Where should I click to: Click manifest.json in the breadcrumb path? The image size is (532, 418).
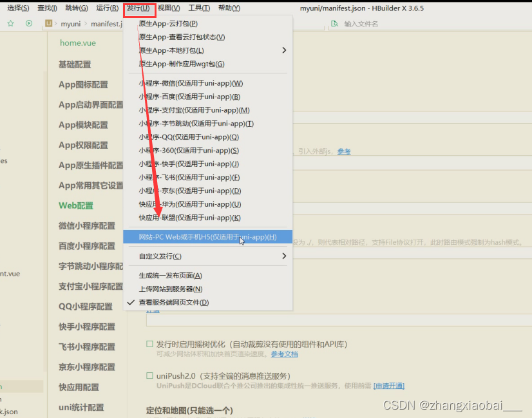106,24
